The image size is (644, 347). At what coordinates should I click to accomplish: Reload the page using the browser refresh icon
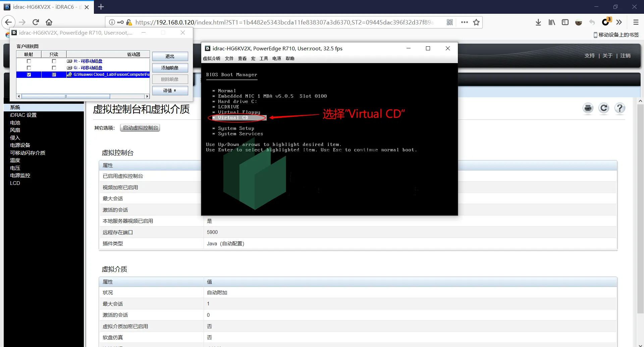point(36,22)
